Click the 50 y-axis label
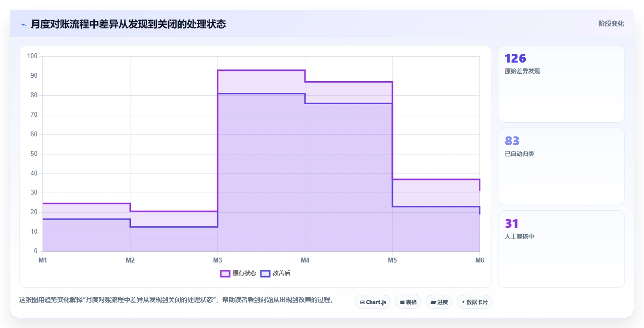The width and height of the screenshot is (644, 328). pos(34,154)
